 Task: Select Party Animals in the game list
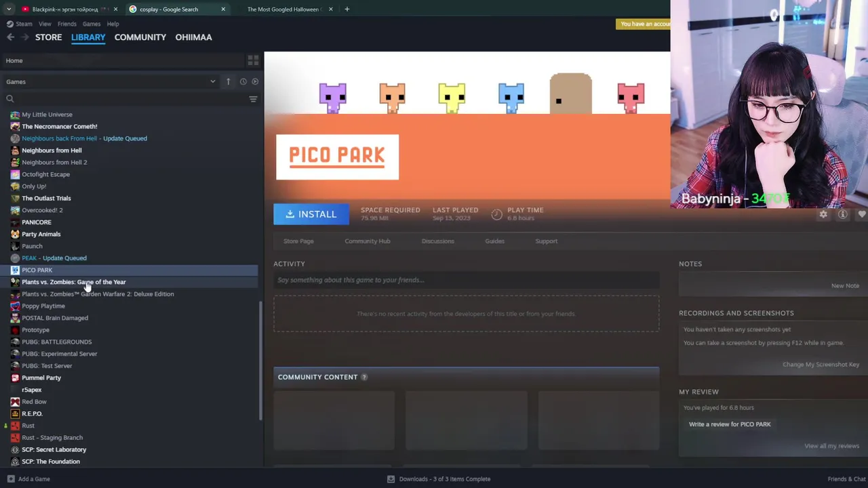click(41, 235)
